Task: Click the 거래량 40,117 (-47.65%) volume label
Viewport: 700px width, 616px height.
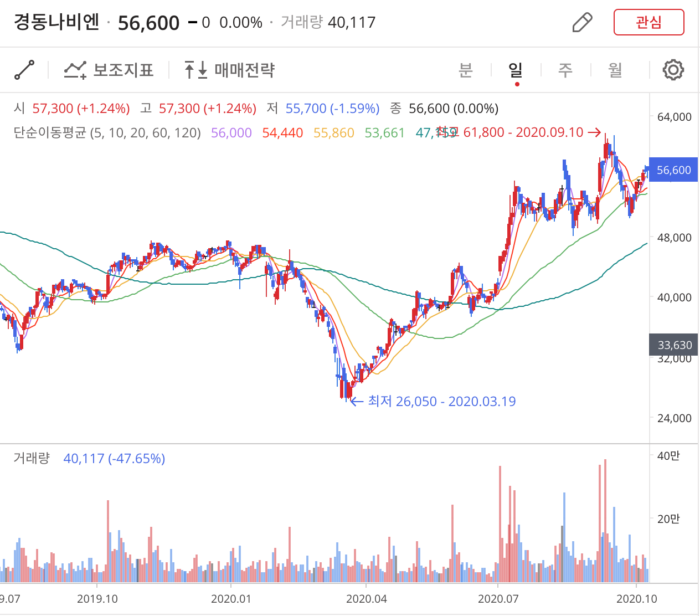Action: coord(89,459)
